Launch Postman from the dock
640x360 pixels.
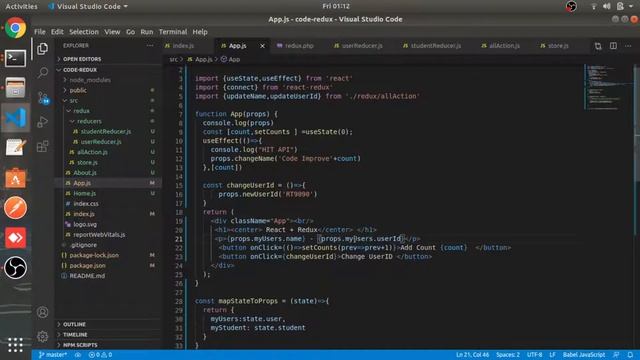[16, 207]
